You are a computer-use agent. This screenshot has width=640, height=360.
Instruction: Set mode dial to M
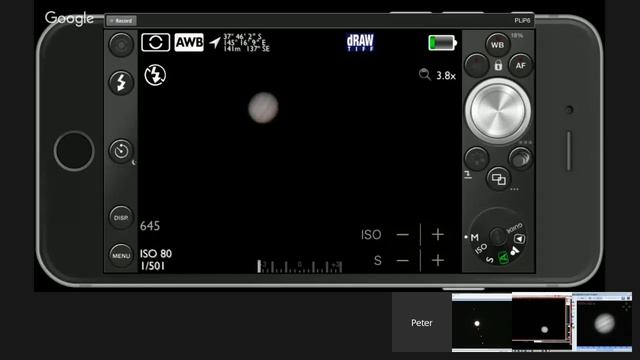pyautogui.click(x=474, y=237)
